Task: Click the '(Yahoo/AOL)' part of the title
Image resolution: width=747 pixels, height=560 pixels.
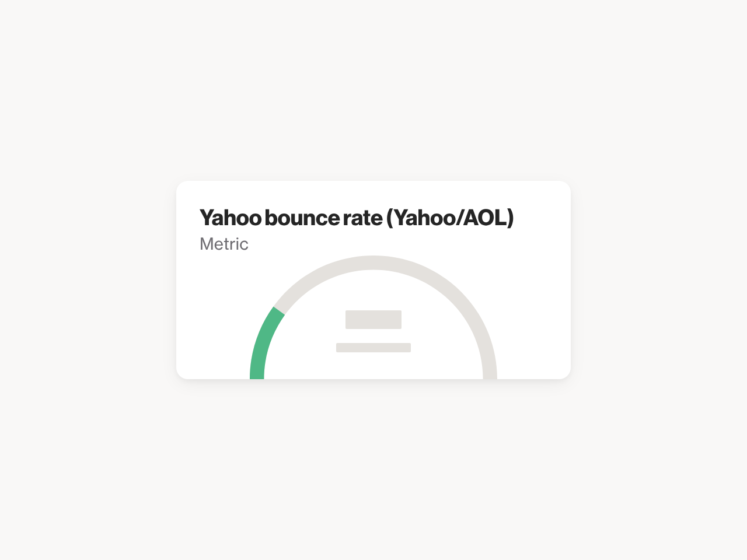Action: 450,218
